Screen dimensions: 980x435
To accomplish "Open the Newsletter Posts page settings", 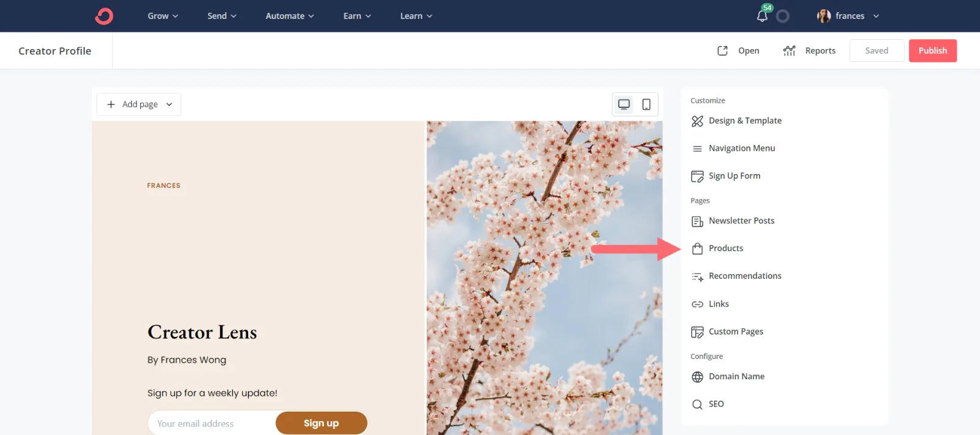I will click(741, 221).
